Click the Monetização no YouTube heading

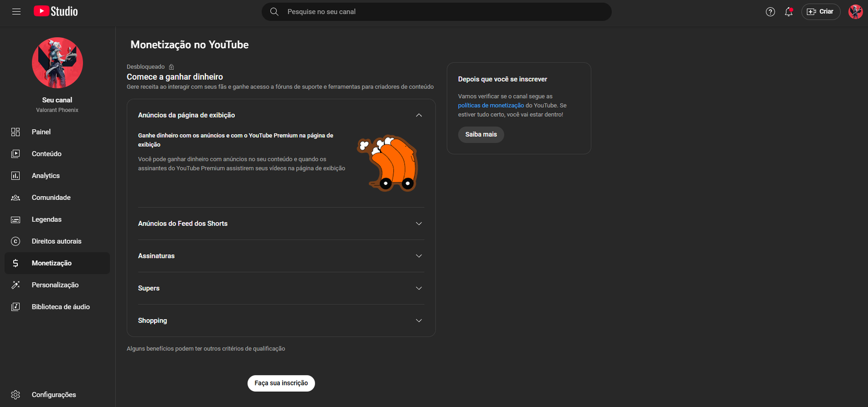pos(190,45)
